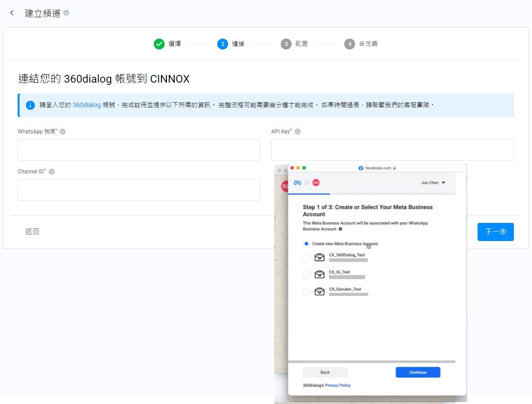This screenshot has height=404, width=532.
Task: Click briefcase icon for CX_IG_Test
Action: coord(320,274)
